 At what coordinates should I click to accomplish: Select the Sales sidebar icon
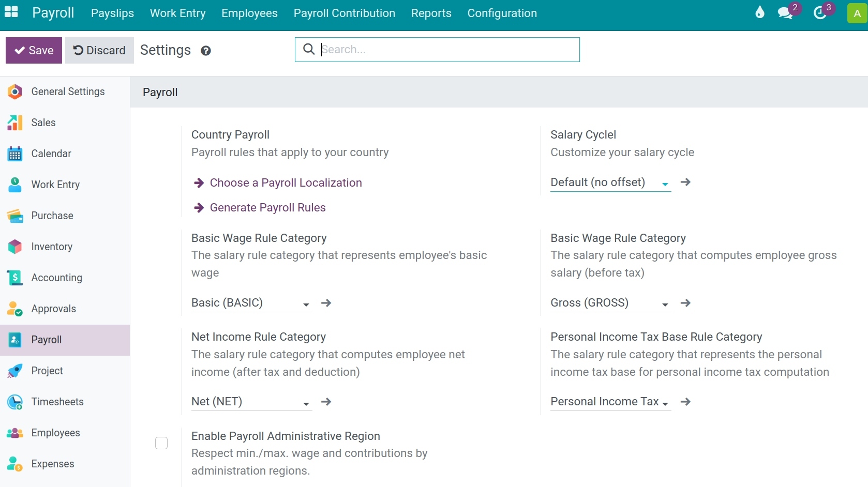pos(15,123)
